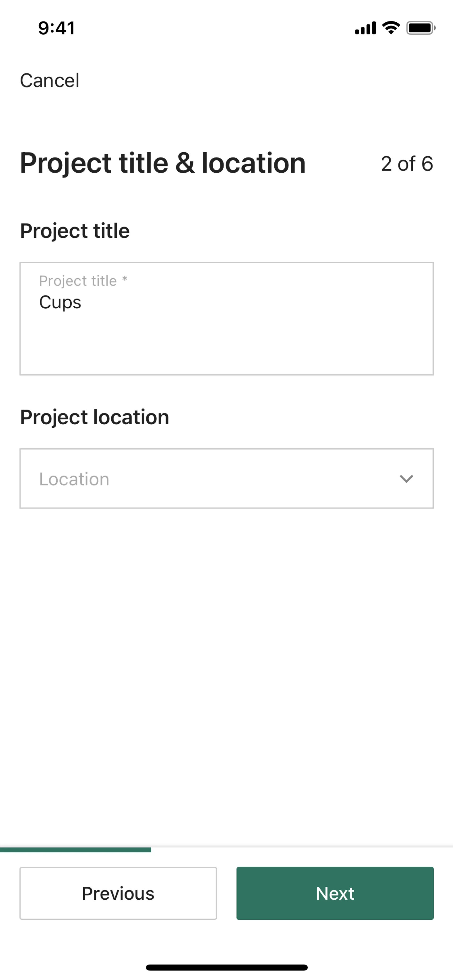Tap the '2 of 6' step indicator
The image size is (453, 980).
point(407,164)
